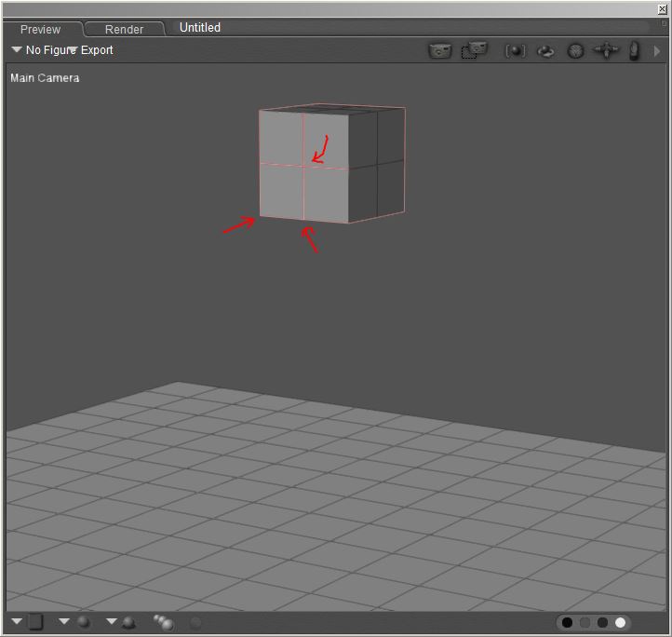Screen dimensions: 672x637
Task: Toggle the depth cue sphere icon
Action: 83,621
